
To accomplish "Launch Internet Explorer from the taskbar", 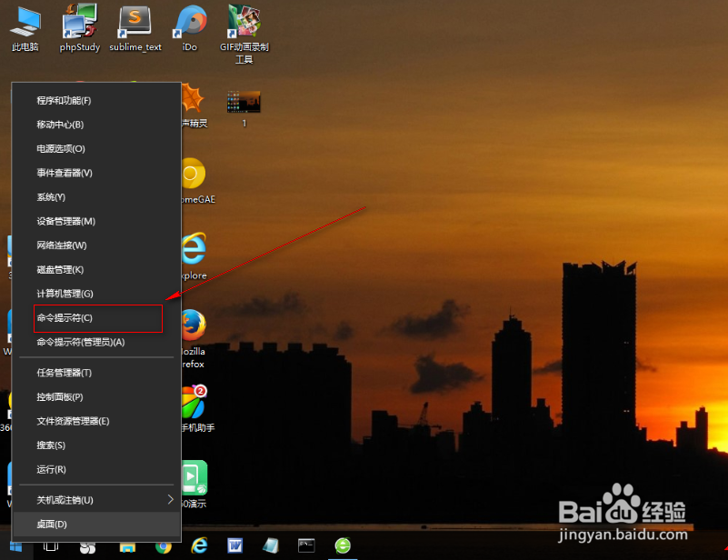I will pyautogui.click(x=200, y=545).
